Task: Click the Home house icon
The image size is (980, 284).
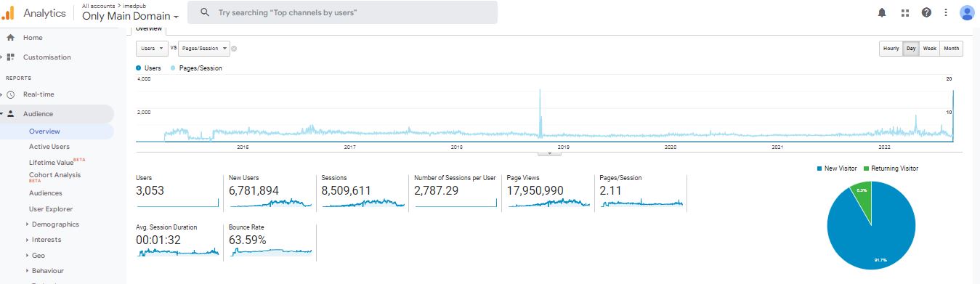Action: click(x=11, y=38)
